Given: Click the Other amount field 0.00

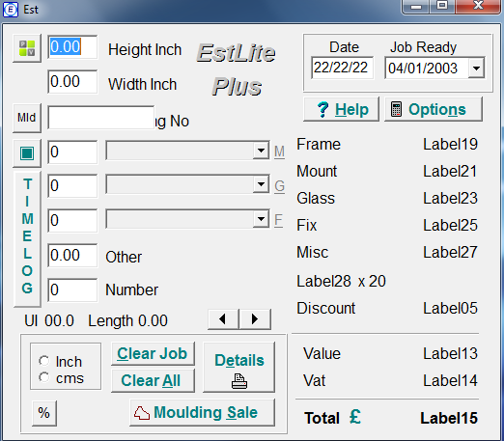Looking at the screenshot, I should [x=72, y=256].
